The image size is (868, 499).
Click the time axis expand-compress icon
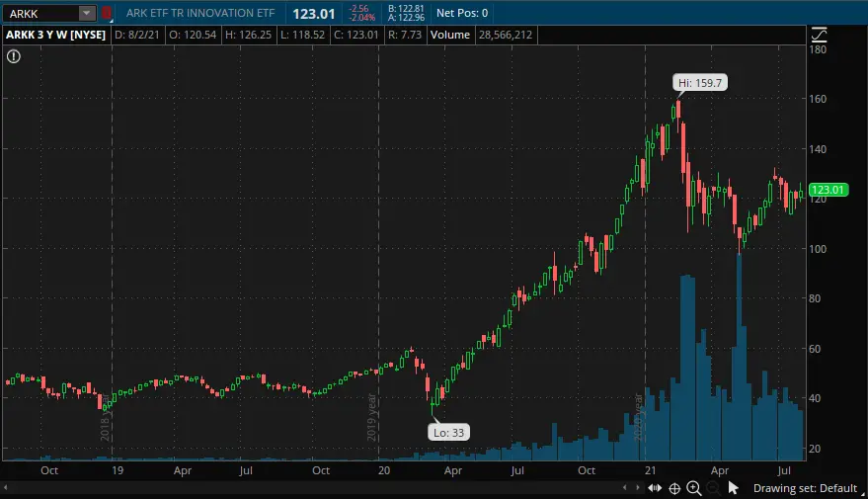coord(655,488)
